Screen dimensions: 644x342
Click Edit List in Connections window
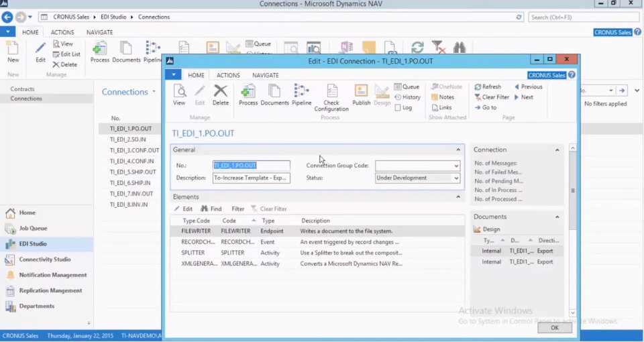tap(66, 54)
